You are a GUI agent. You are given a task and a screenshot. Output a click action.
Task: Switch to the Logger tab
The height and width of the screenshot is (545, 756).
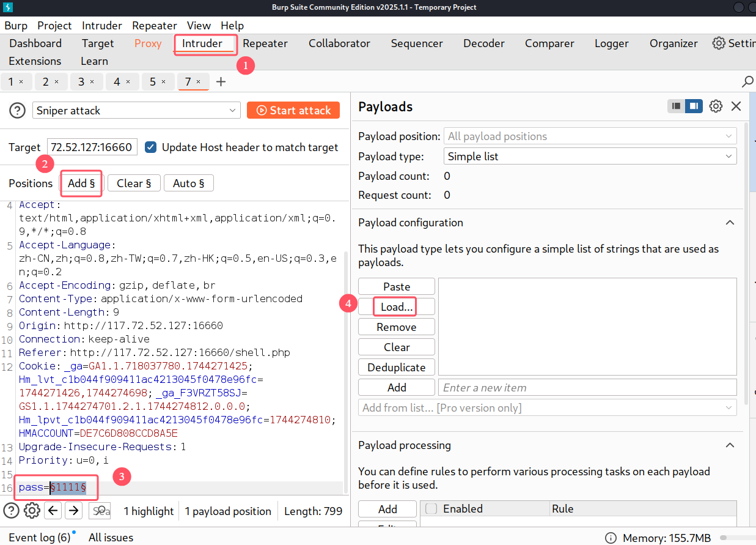tap(612, 43)
